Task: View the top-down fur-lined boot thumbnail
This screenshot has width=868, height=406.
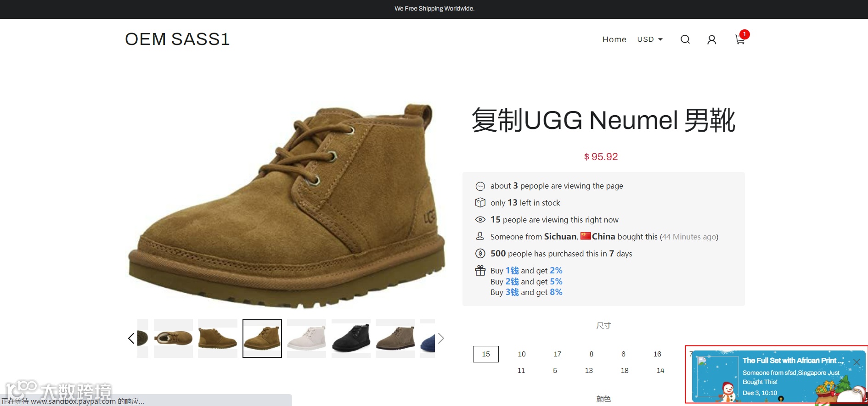Action: [173, 339]
